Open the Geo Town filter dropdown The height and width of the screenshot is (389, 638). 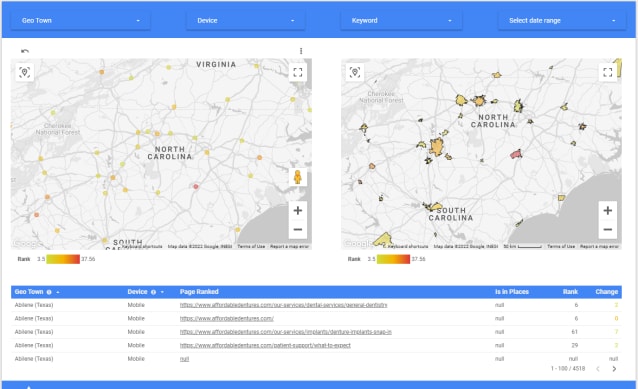pyautogui.click(x=81, y=20)
